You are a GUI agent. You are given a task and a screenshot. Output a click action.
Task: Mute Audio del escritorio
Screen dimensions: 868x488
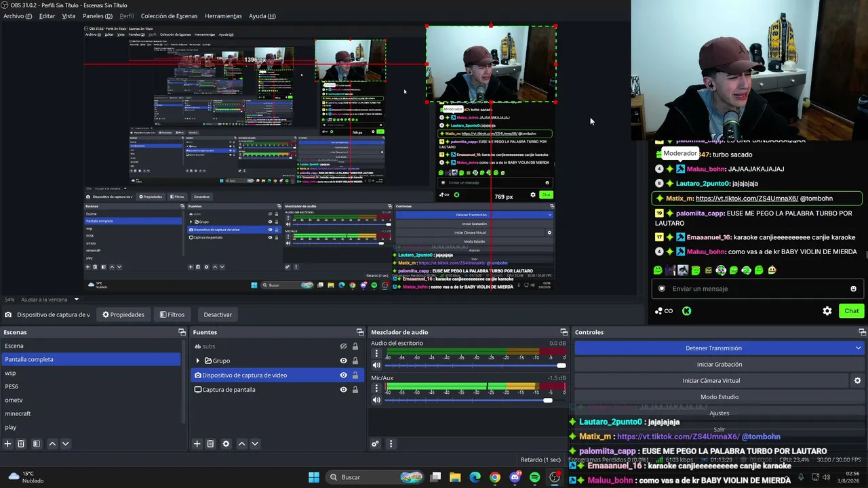pyautogui.click(x=376, y=365)
